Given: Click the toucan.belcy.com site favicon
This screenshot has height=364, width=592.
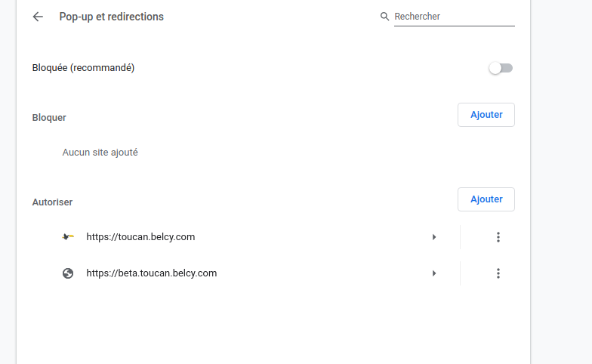Looking at the screenshot, I should pos(68,237).
